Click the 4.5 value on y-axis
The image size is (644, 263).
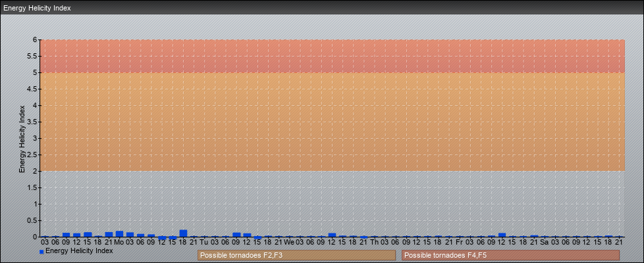[33, 89]
